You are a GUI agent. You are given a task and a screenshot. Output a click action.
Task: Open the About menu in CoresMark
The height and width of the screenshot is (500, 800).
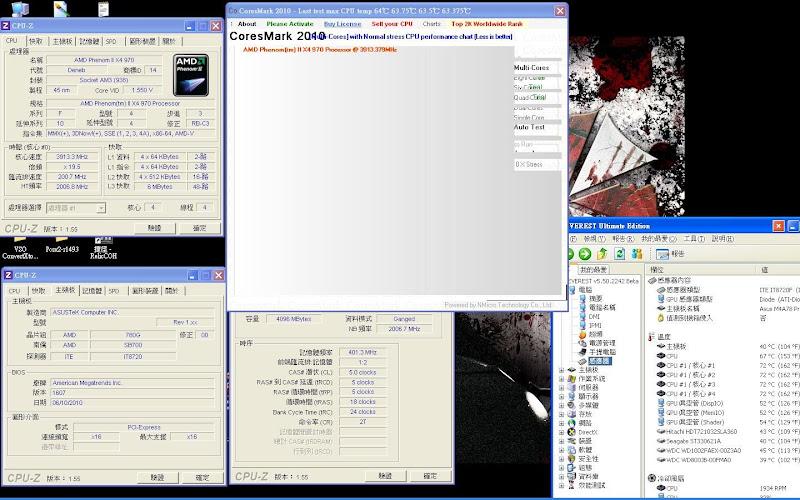247,24
